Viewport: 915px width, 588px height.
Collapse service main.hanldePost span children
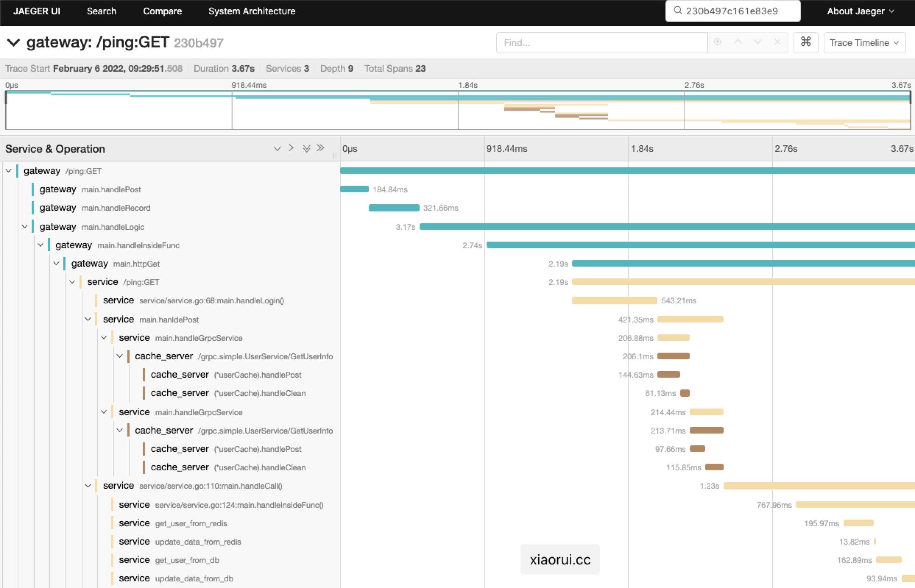88,319
